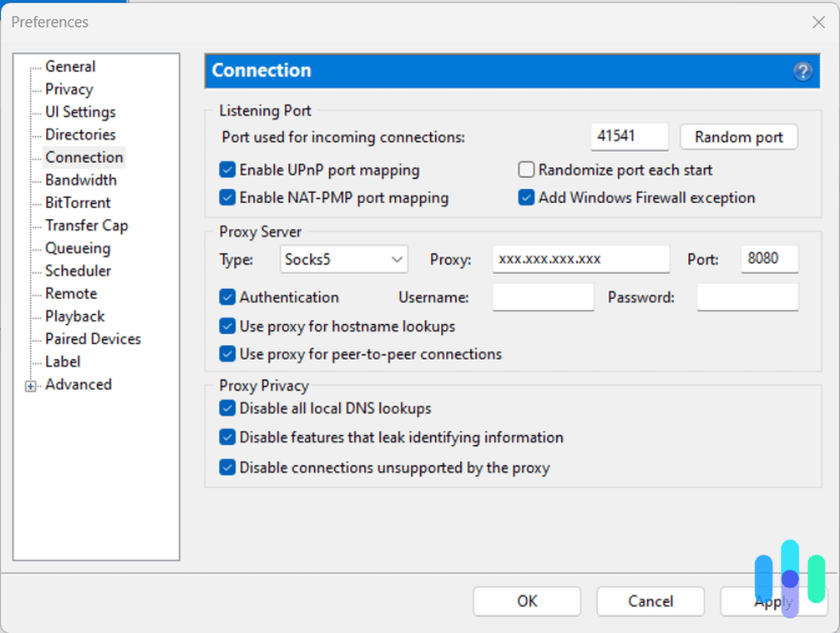The width and height of the screenshot is (840, 633).
Task: Toggle the proxy Authentication checkbox
Action: tap(227, 297)
